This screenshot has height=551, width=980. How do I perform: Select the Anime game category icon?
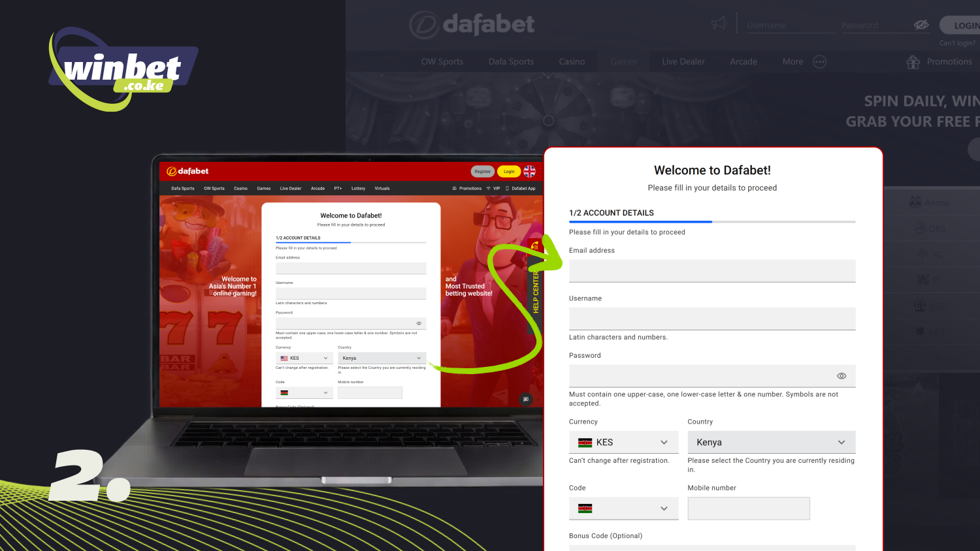click(915, 202)
